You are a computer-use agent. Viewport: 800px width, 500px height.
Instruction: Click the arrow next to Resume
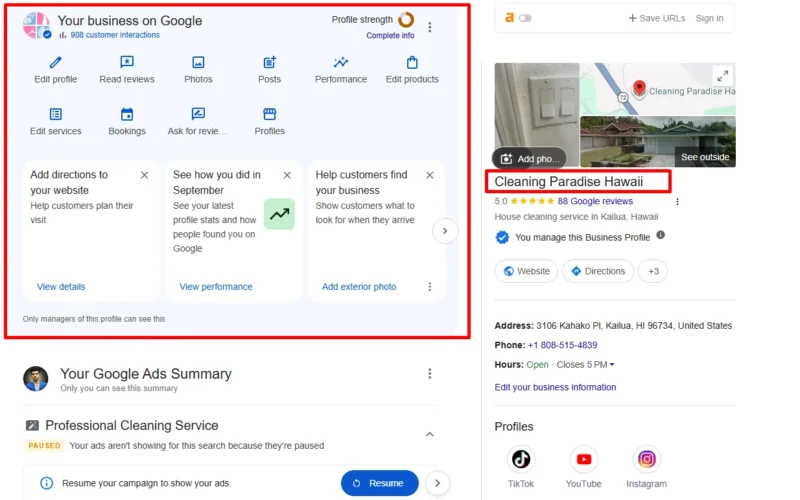click(x=437, y=483)
